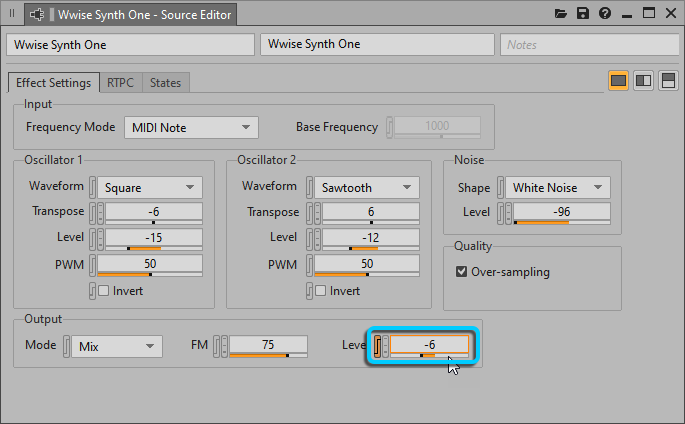Click RTPC indicator next to Oscillator 1 PWM
This screenshot has height=424, width=685.
(x=93, y=265)
